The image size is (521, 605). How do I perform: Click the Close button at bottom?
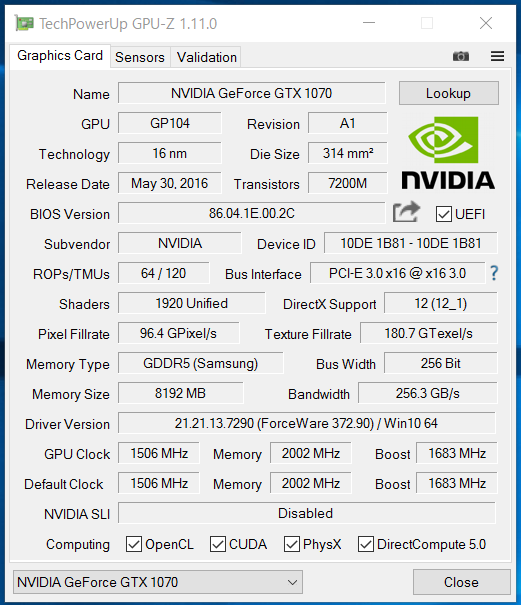(462, 582)
